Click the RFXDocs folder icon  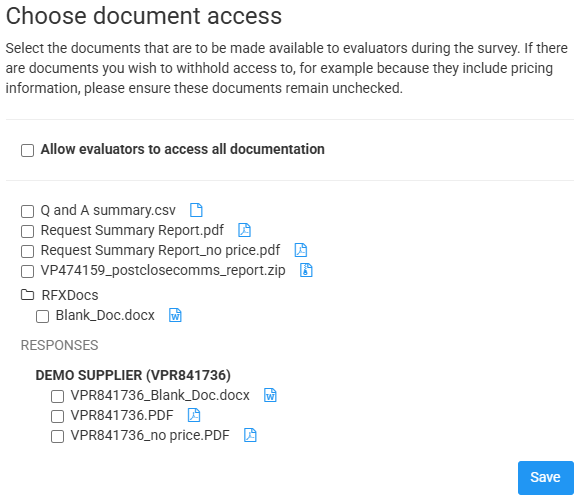27,295
